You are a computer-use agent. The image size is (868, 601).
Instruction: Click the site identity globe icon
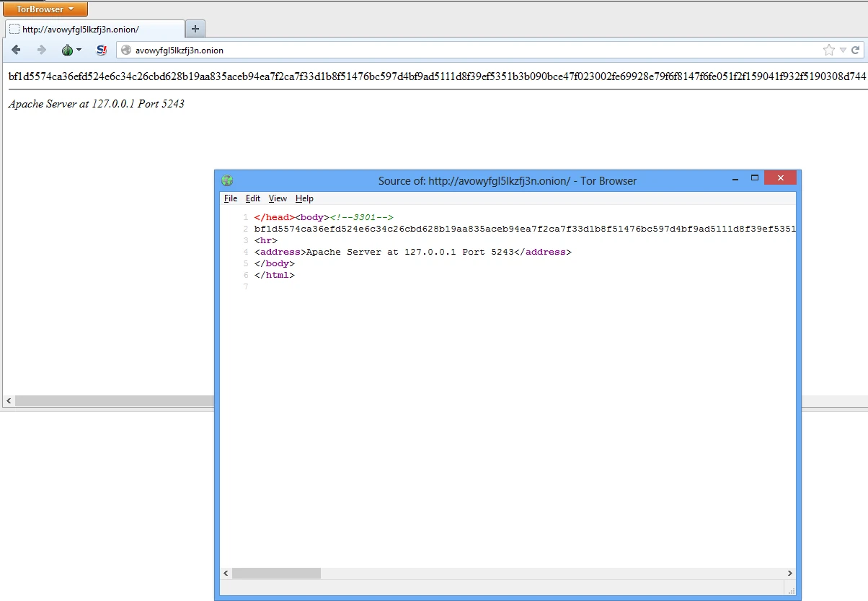[126, 51]
